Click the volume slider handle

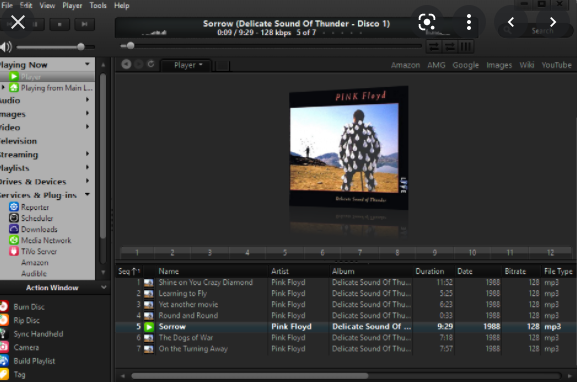tap(81, 47)
